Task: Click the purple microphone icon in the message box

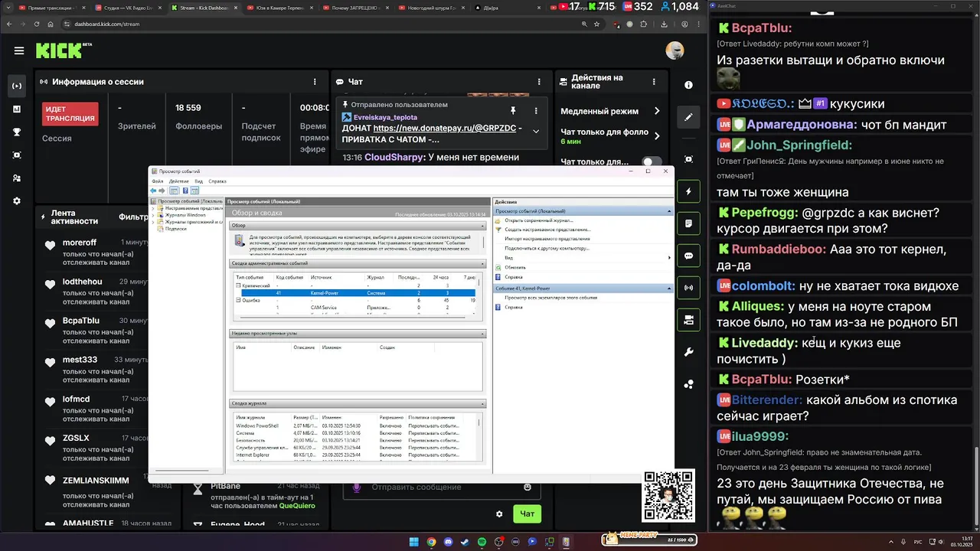Action: click(356, 487)
